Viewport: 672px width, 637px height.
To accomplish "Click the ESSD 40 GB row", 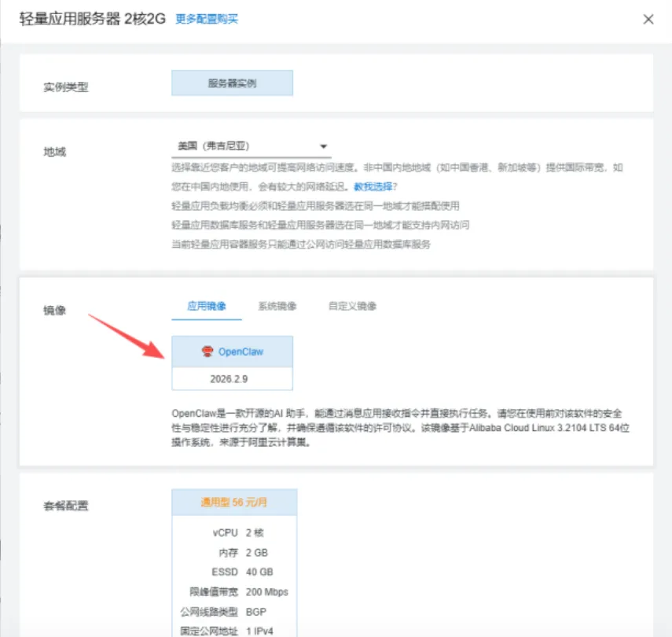I will click(242, 573).
